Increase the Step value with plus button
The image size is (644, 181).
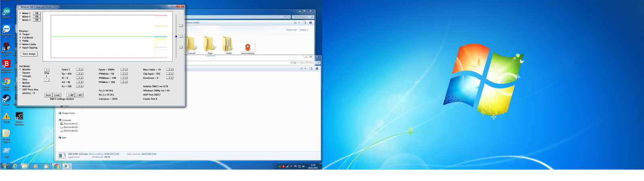pos(47,70)
